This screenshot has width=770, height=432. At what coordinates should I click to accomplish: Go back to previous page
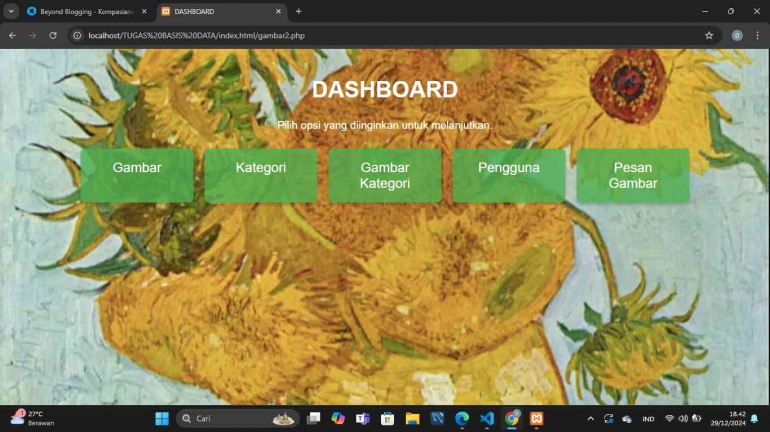12,35
